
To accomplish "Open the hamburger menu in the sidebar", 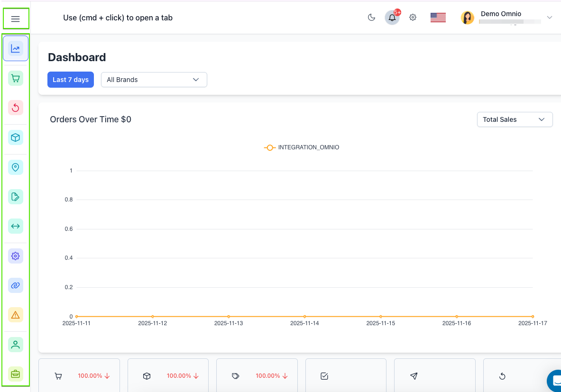I will click(x=16, y=19).
